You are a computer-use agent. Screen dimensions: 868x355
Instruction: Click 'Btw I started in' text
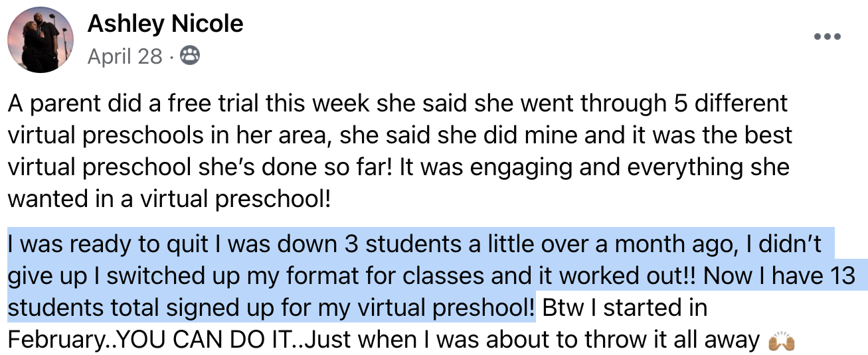(624, 309)
